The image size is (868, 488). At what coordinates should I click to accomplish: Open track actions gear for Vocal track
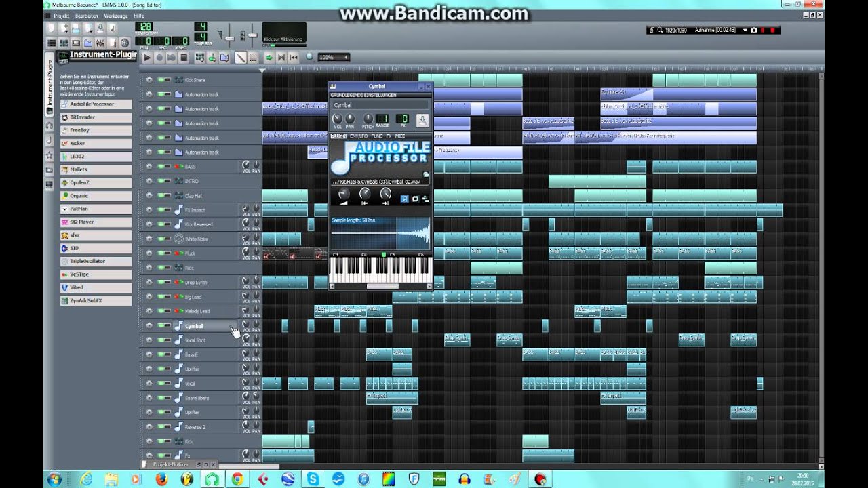pos(149,383)
